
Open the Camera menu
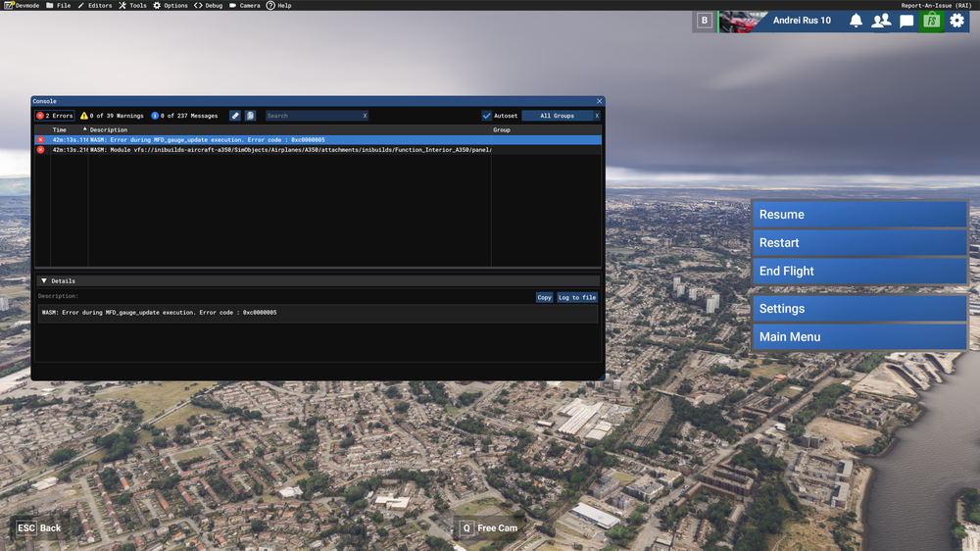point(244,6)
